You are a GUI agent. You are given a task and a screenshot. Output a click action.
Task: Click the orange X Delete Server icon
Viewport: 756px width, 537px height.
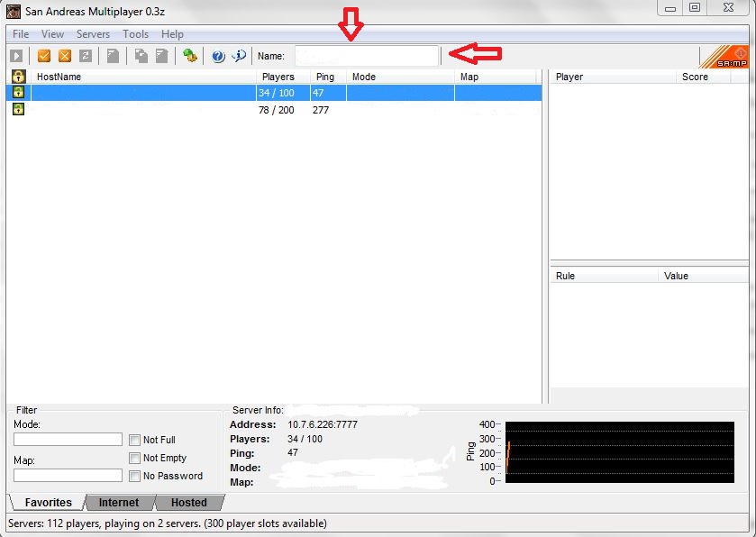pyautogui.click(x=65, y=56)
